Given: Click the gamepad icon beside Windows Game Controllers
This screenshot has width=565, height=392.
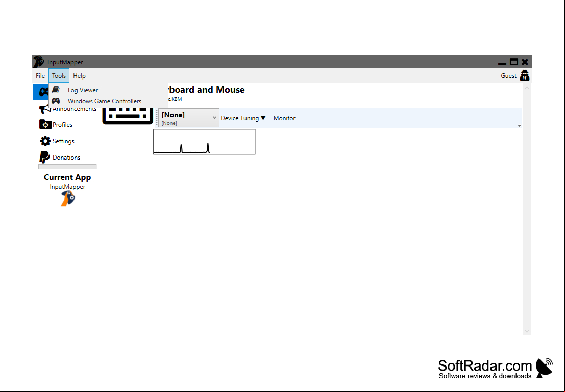Looking at the screenshot, I should [56, 101].
